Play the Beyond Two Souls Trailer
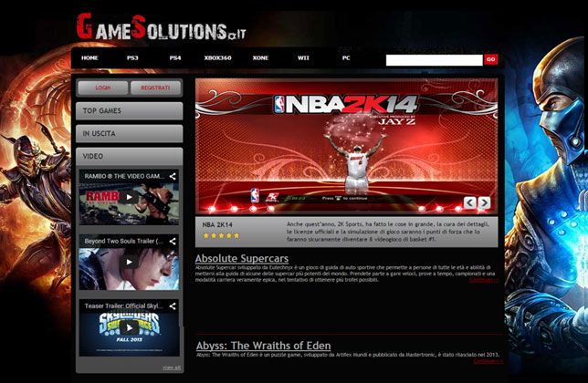 129,262
